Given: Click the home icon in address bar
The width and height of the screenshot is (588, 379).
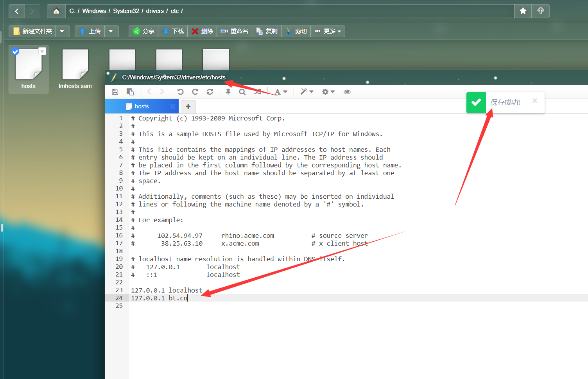Looking at the screenshot, I should 56,11.
